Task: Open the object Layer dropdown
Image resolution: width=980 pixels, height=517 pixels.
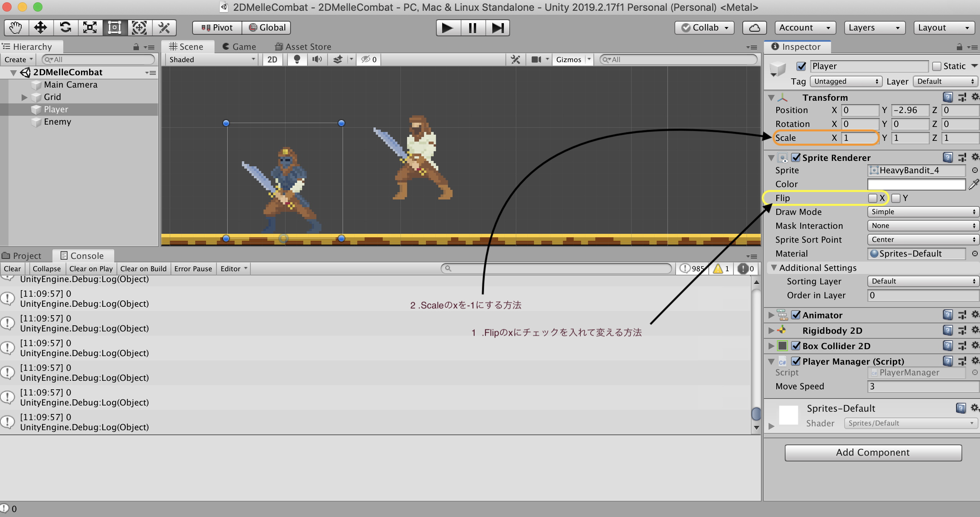Action: tap(946, 81)
